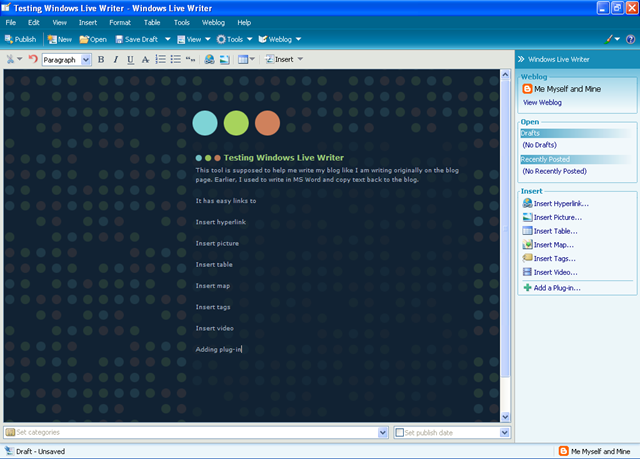The height and width of the screenshot is (459, 640).
Task: Click the Drafts section header
Action: pyautogui.click(x=576, y=133)
